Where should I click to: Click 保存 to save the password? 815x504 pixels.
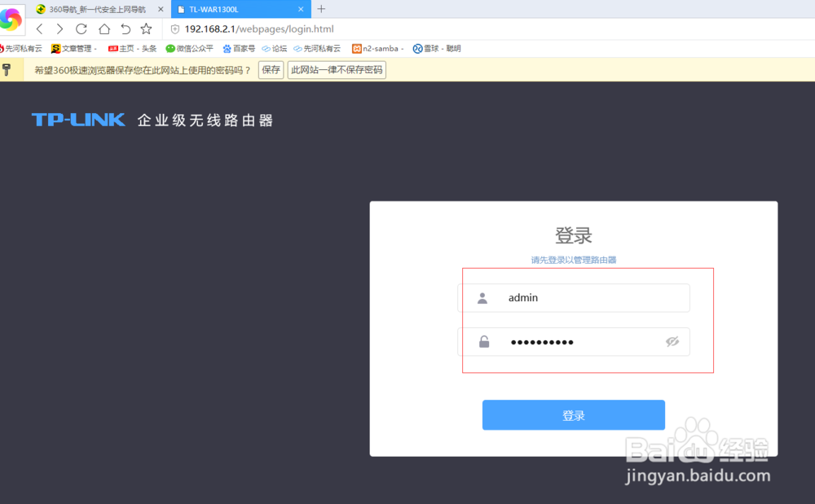click(271, 69)
